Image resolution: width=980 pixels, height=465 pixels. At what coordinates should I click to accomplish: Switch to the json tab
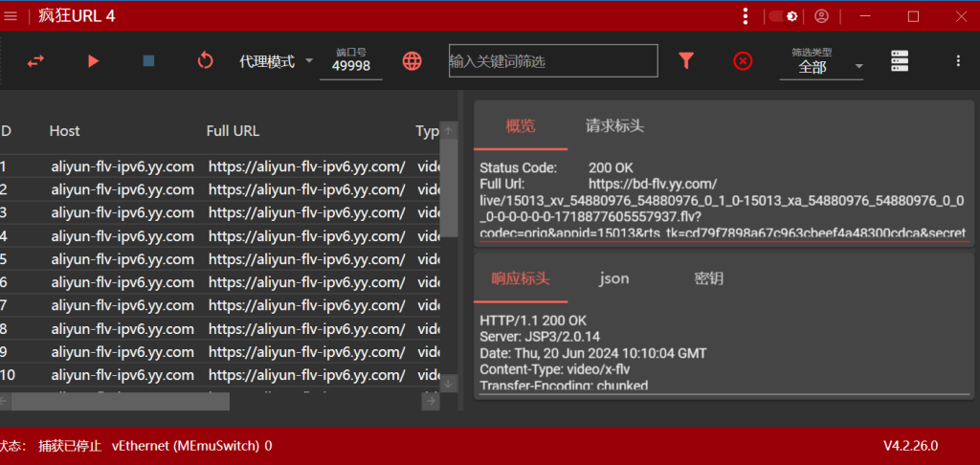(x=614, y=278)
